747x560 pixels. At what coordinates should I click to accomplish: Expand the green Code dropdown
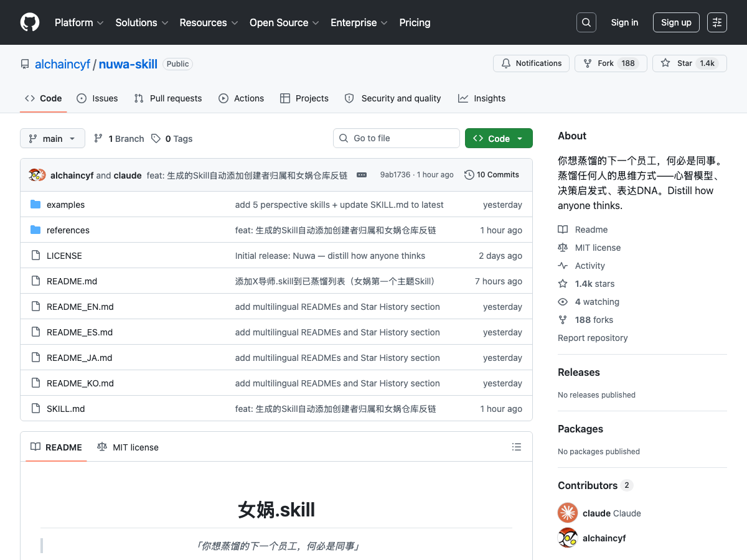499,138
